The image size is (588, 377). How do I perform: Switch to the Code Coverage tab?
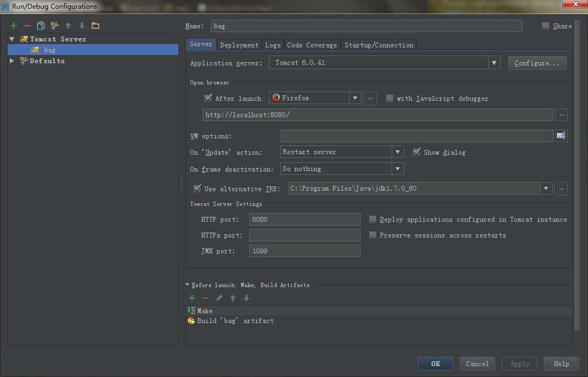312,45
